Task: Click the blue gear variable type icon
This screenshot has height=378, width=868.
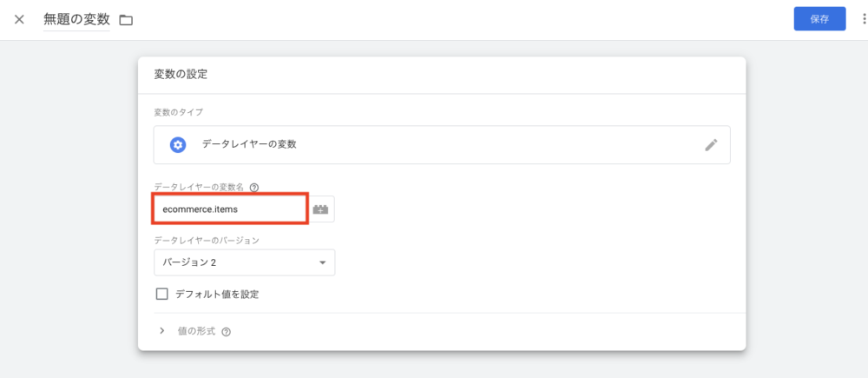Action: click(x=178, y=145)
